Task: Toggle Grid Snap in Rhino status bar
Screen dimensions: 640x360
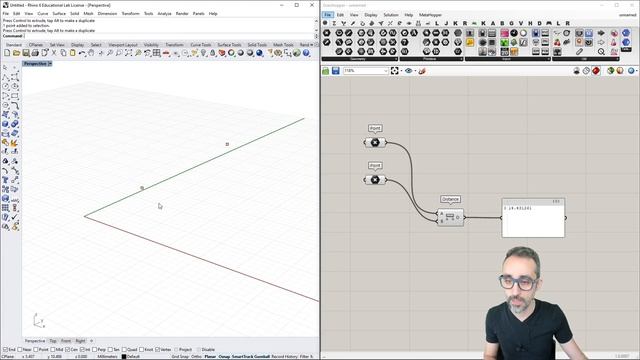Action: point(180,357)
